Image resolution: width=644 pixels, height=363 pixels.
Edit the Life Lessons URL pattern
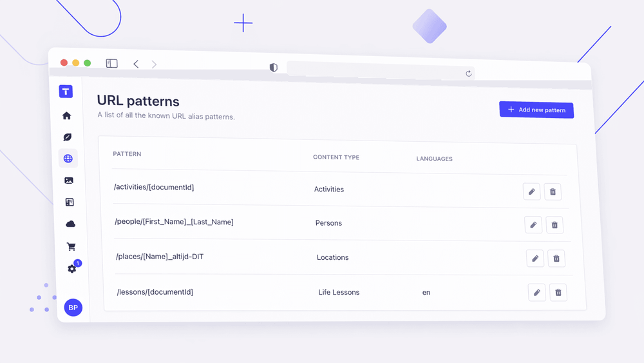537,293
